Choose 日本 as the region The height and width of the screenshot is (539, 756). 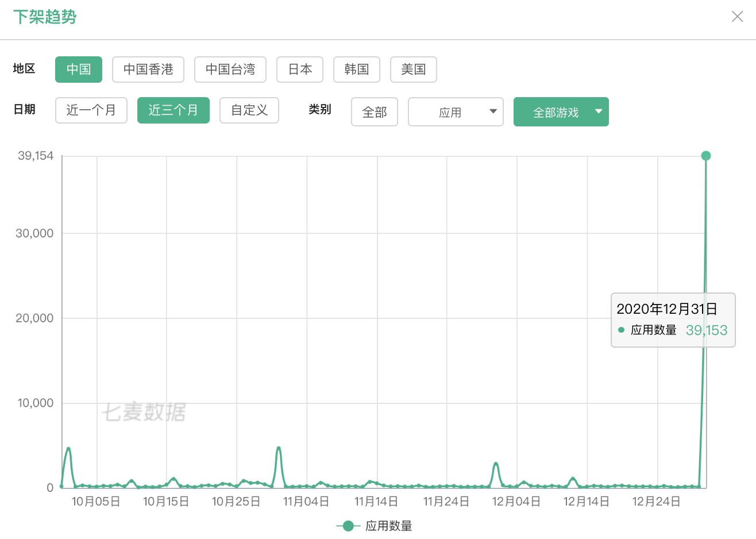(x=300, y=70)
